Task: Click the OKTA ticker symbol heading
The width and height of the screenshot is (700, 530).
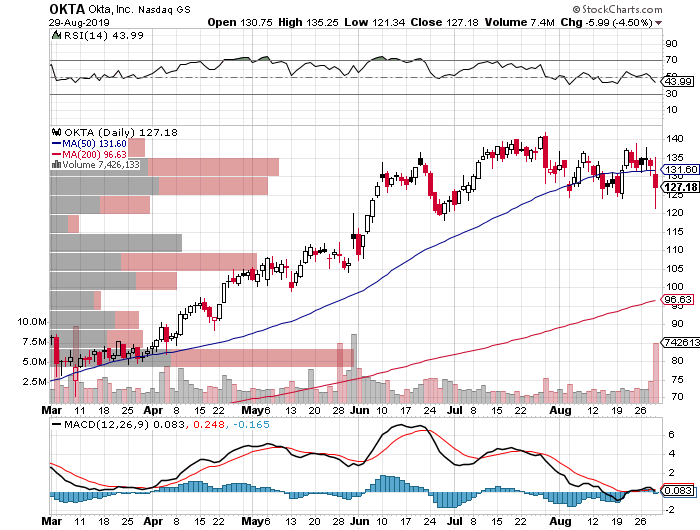Action: point(67,9)
